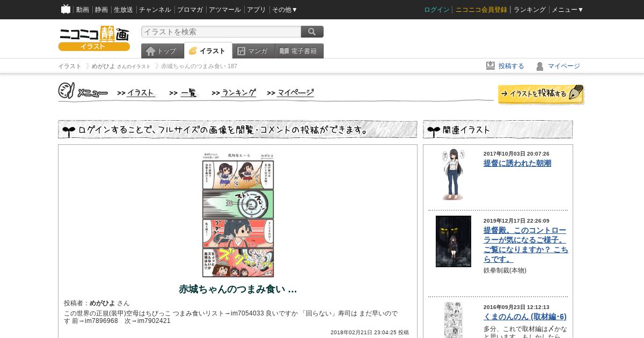644x338 pixels.
Task: Click the title 赤城ちゃんのつまみ食い …
Action: 238,289
